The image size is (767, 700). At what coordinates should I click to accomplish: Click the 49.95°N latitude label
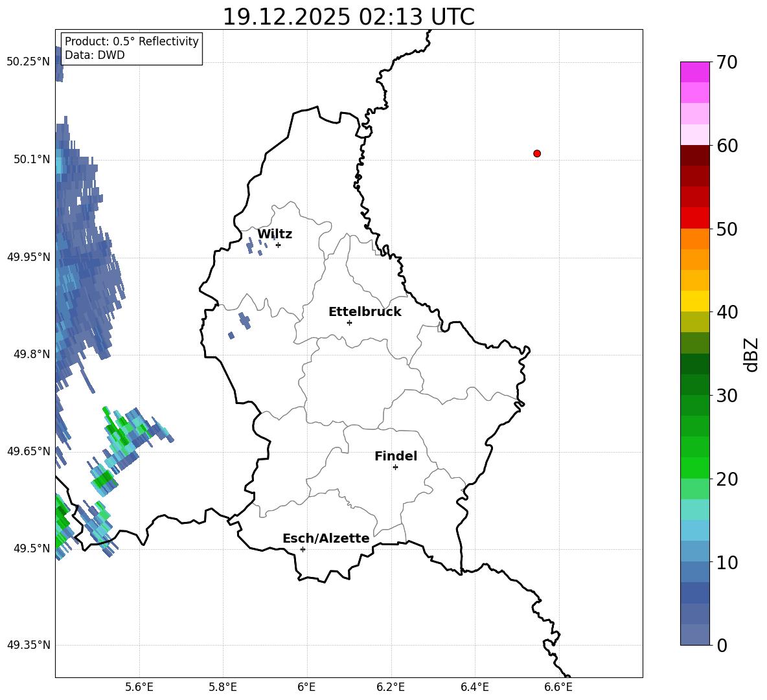29,256
